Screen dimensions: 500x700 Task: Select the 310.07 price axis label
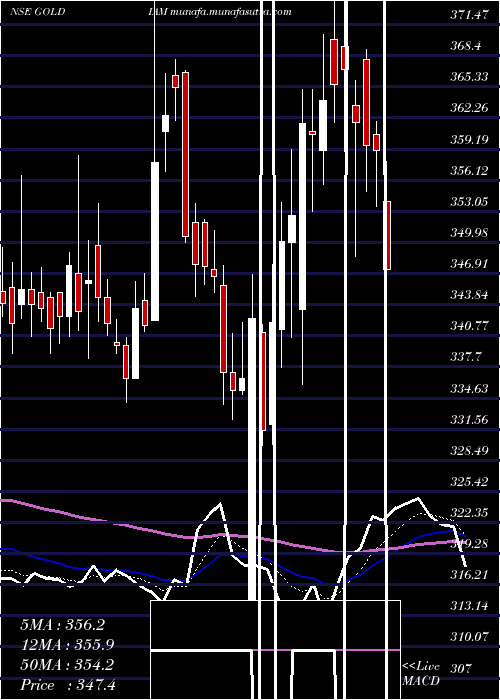pos(471,638)
